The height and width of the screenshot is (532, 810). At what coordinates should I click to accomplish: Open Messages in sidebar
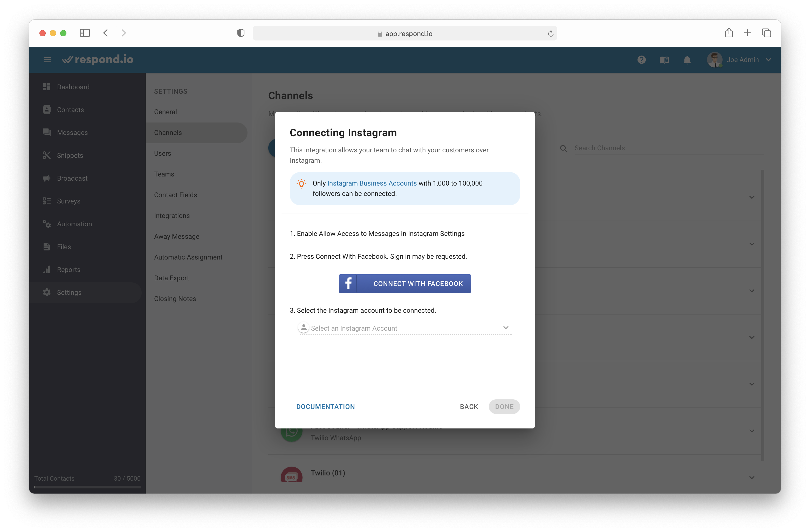click(x=85, y=132)
